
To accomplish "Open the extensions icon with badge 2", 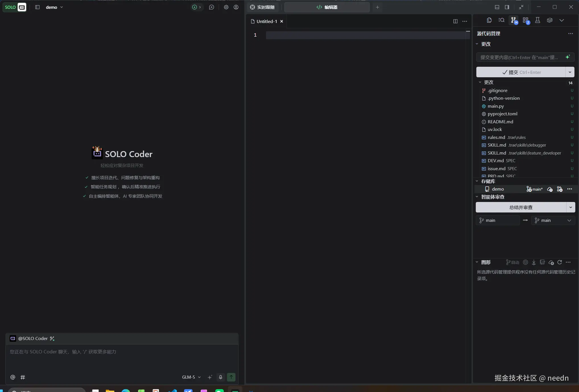I will [x=526, y=20].
